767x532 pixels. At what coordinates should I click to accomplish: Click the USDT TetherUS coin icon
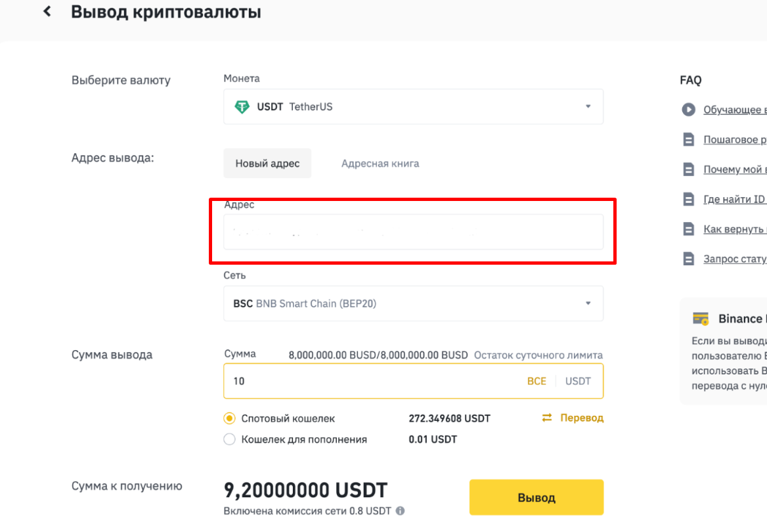[x=240, y=106]
